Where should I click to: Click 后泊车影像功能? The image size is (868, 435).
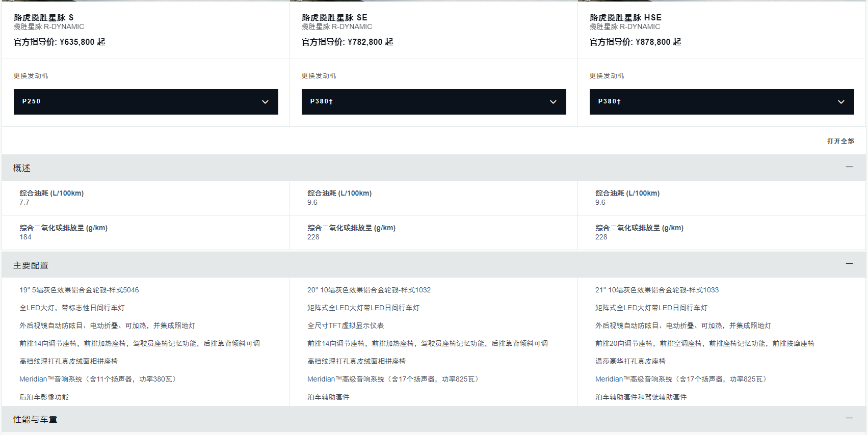(44, 397)
